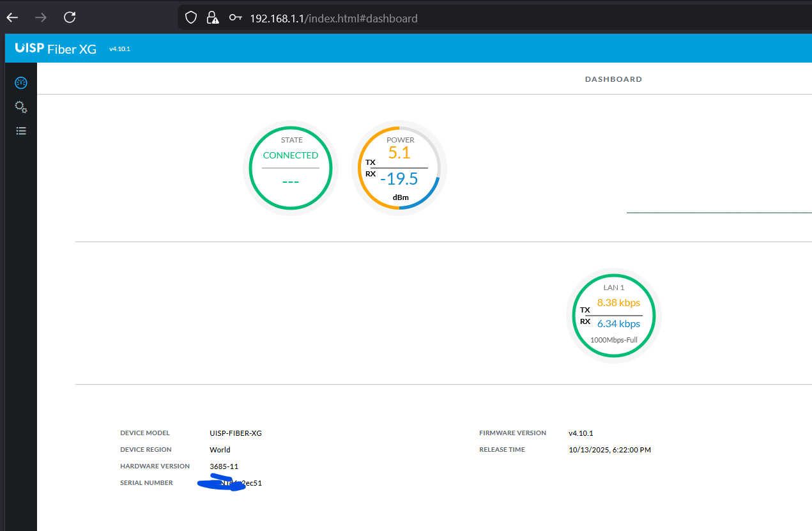The image size is (812, 531).
Task: Click the 8.38 kbps TX value
Action: coord(618,303)
